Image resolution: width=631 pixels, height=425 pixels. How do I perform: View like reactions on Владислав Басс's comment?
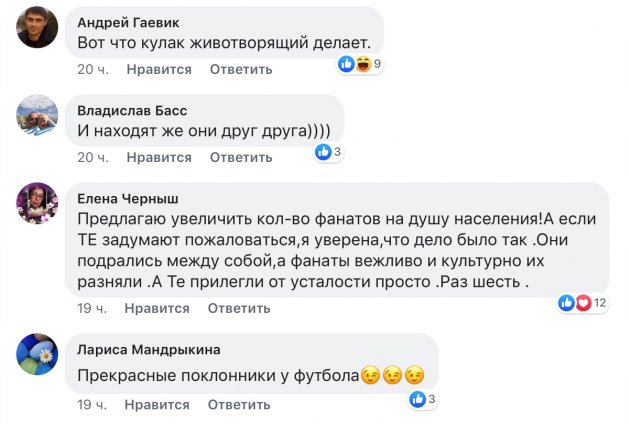330,151
